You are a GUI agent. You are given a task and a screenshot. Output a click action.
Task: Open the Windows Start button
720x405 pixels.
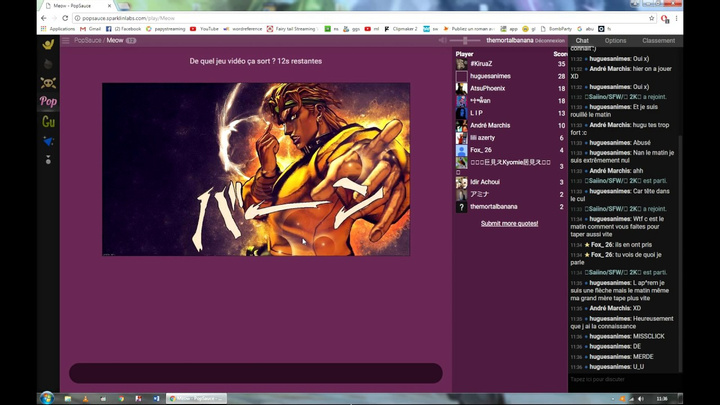point(46,398)
